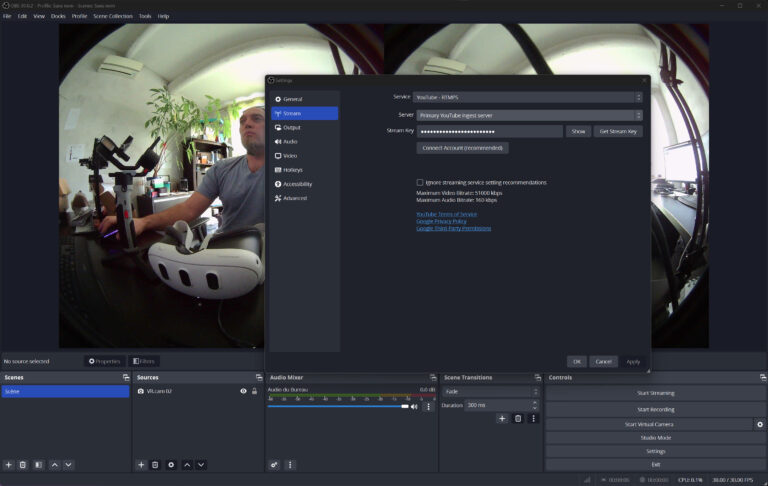
Task: Click virtual camera settings gear icon
Action: click(759, 424)
